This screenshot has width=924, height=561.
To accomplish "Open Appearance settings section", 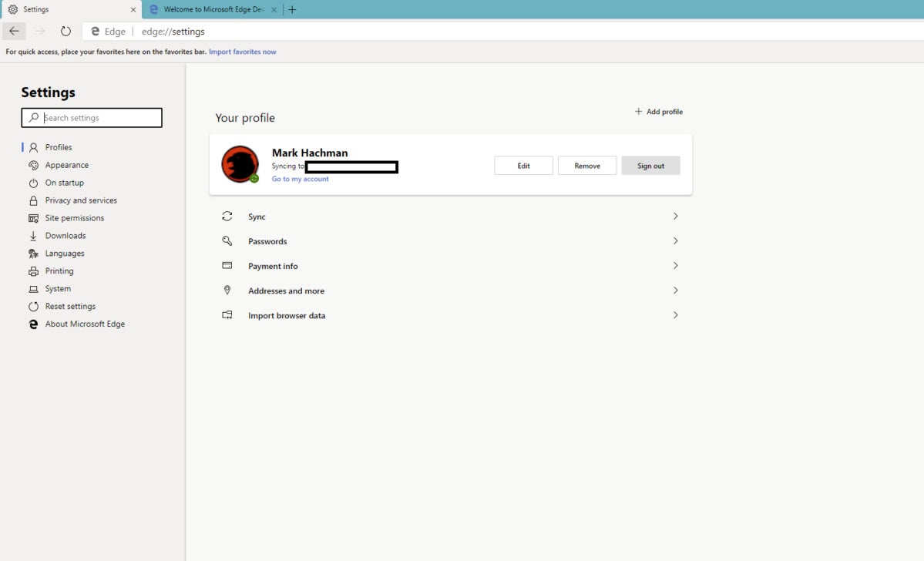I will 66,165.
